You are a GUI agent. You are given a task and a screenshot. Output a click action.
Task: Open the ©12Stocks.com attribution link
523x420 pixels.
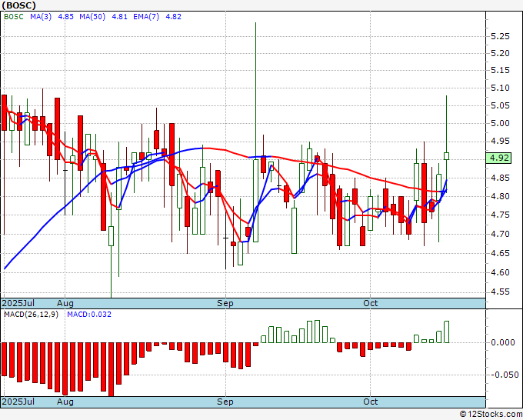[x=491, y=415]
